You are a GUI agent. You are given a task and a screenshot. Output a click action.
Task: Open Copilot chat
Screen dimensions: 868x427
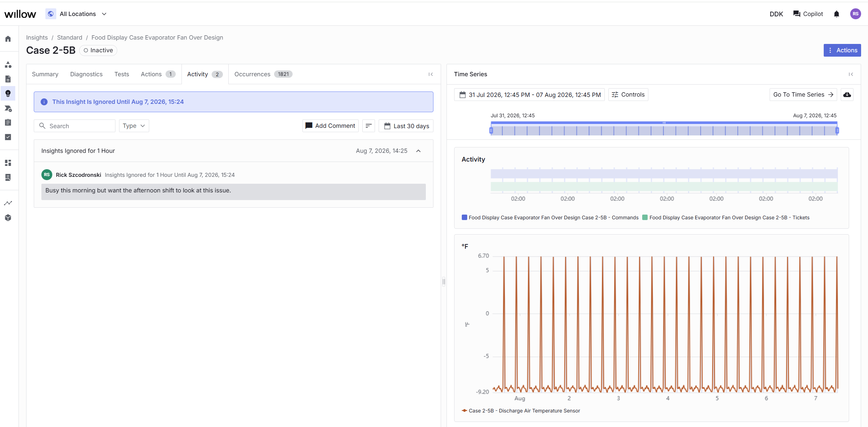pos(808,14)
